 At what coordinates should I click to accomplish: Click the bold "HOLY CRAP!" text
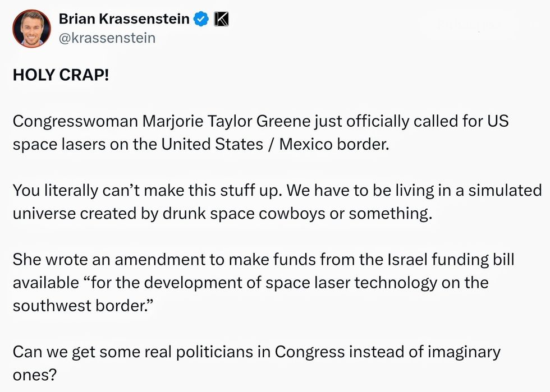coord(61,74)
